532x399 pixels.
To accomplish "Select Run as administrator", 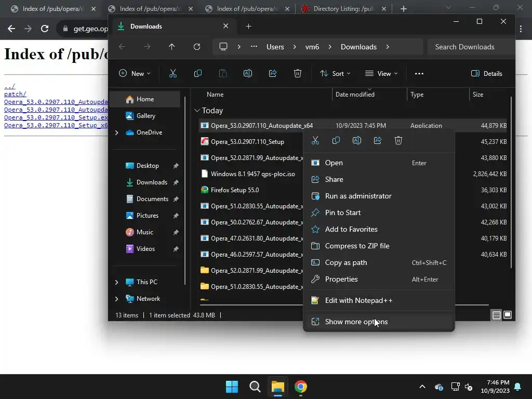I will coord(379,196).
